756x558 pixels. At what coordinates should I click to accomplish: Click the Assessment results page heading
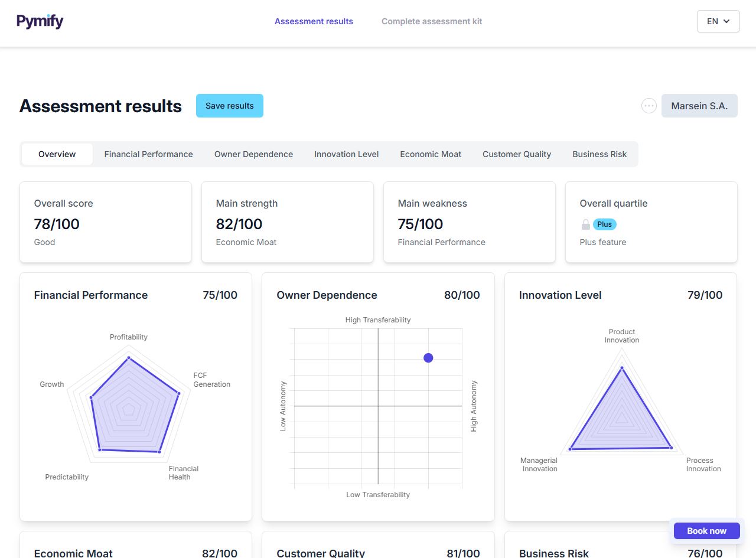click(x=100, y=106)
